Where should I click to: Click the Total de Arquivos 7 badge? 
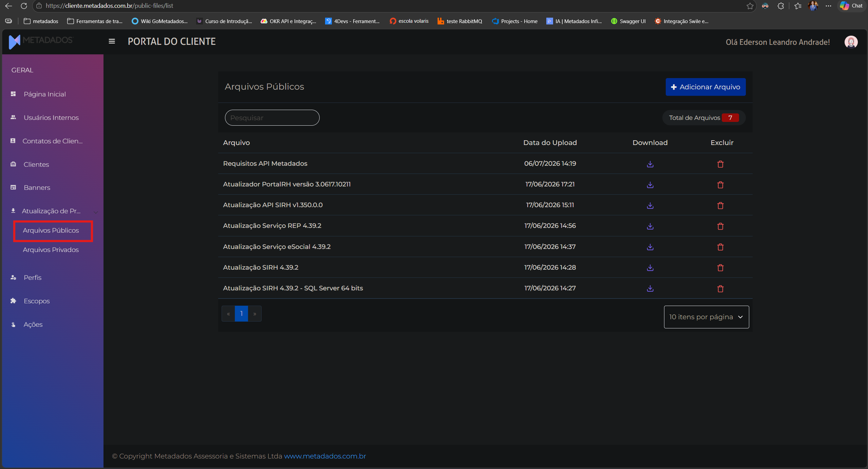coord(704,118)
